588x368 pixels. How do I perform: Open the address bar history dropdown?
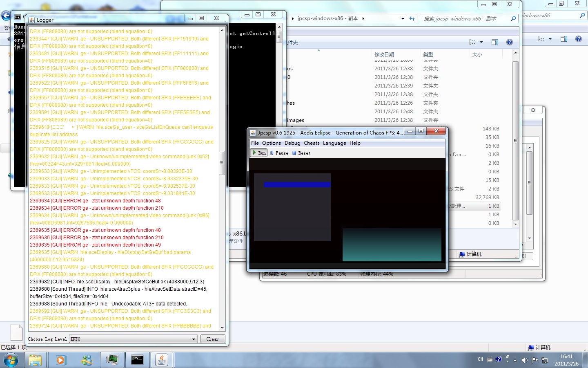click(x=403, y=18)
